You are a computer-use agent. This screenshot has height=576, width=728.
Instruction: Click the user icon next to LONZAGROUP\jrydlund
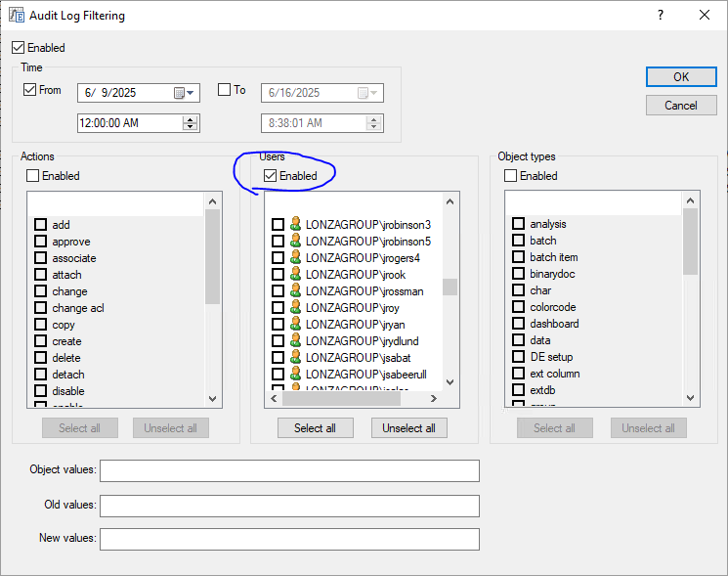(295, 341)
